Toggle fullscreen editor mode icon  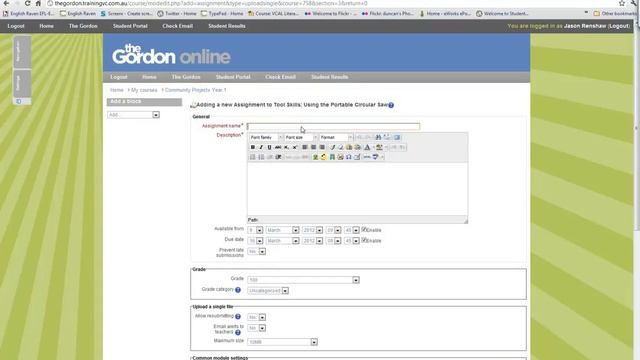[x=397, y=137]
